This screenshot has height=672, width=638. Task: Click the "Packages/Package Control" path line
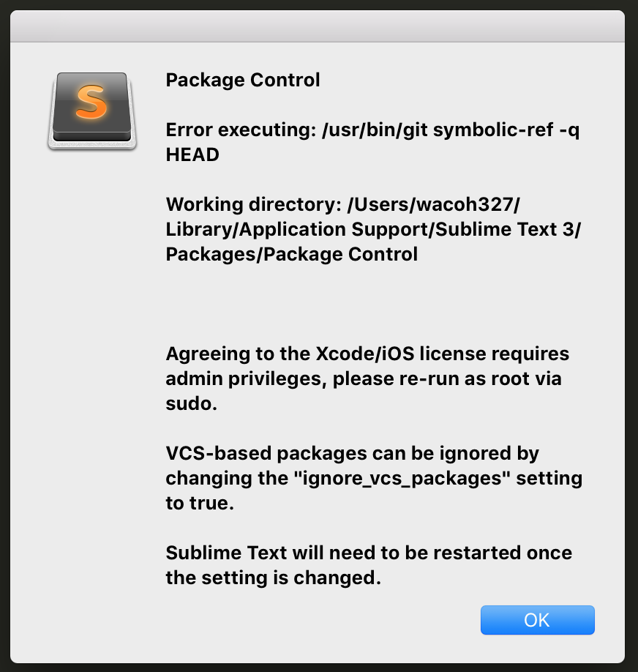coord(292,254)
